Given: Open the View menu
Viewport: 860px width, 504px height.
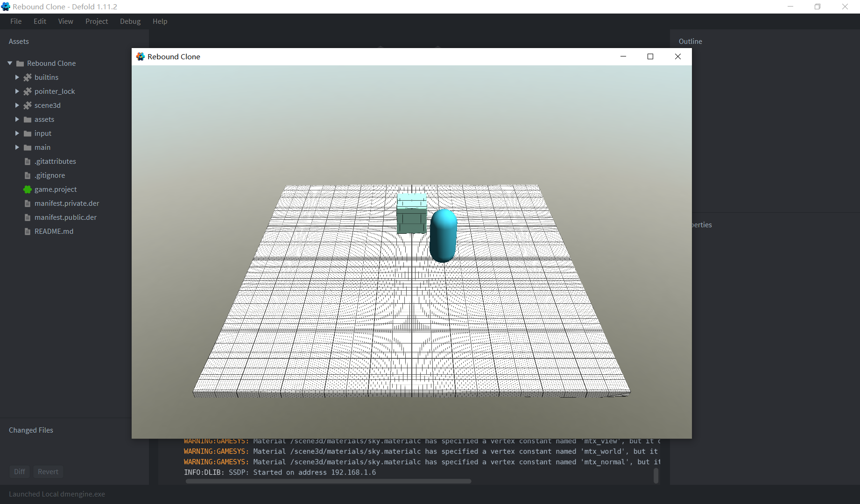Looking at the screenshot, I should click(65, 21).
